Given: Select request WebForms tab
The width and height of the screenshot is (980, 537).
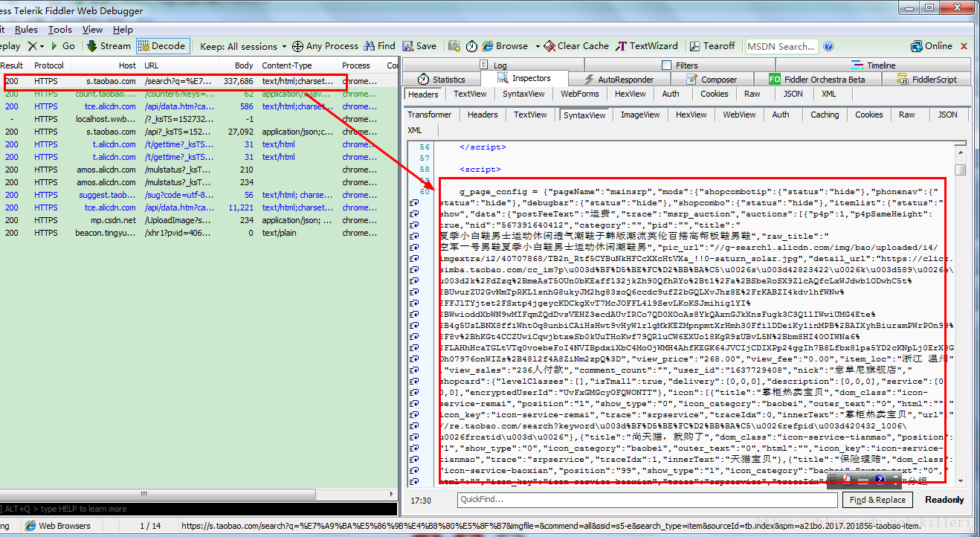Looking at the screenshot, I should click(579, 94).
